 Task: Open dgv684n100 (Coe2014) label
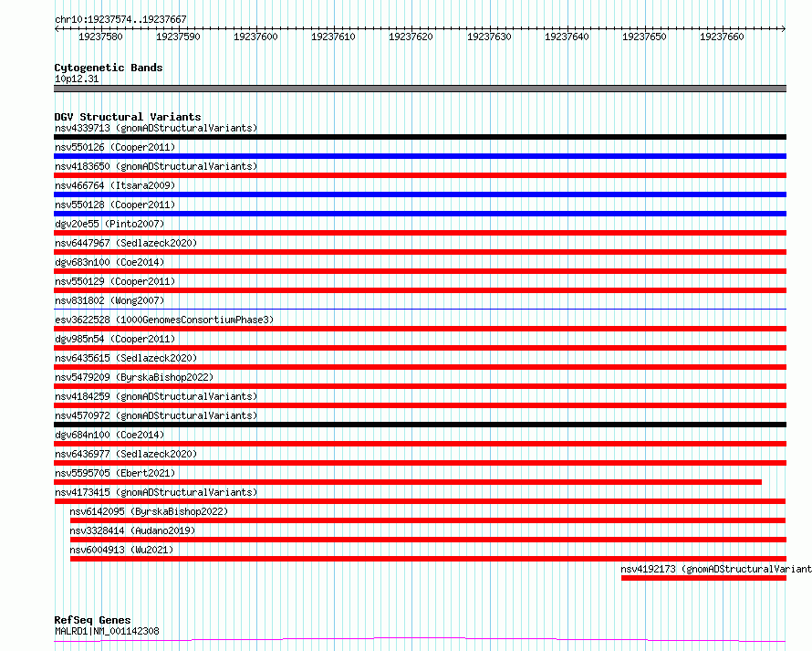109,435
